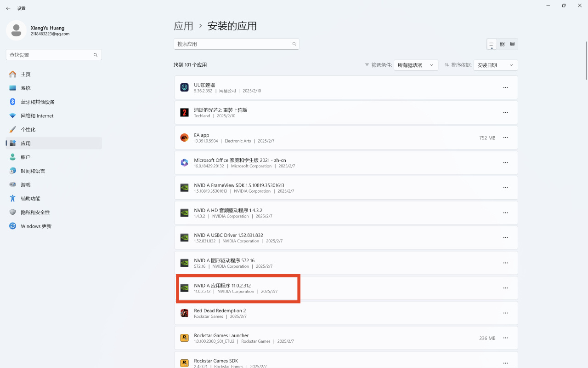Click the 消逝的光芒2 app icon
Screen dimensions: 588x368
coord(184,112)
